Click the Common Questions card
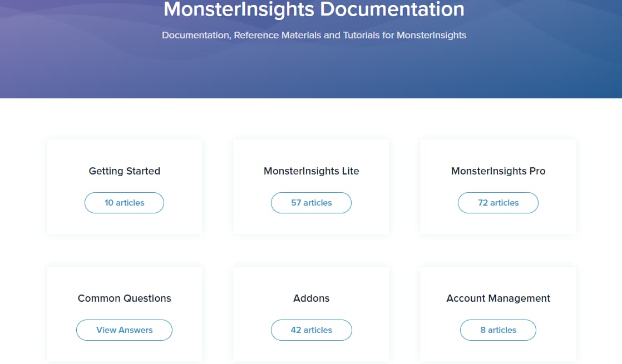 124,314
